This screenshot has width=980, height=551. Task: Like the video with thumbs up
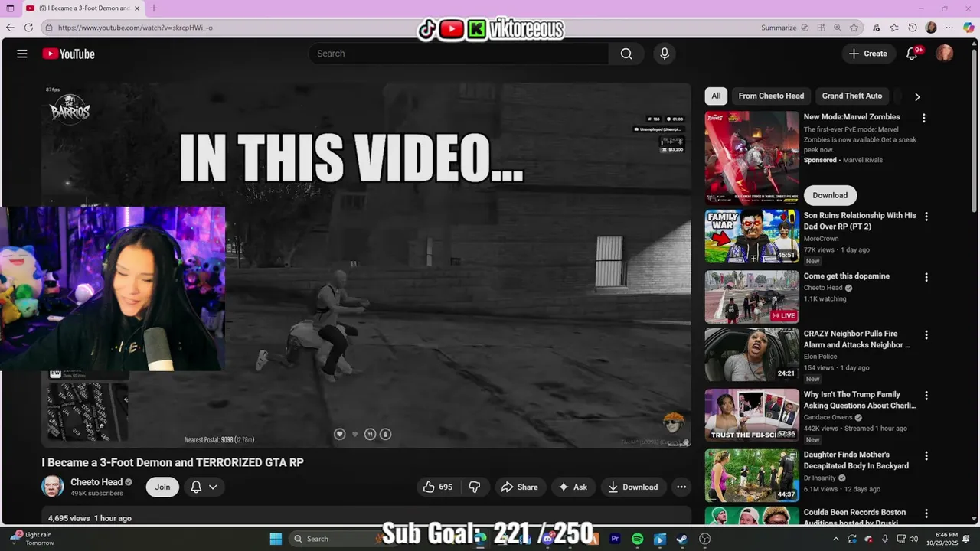pyautogui.click(x=438, y=487)
